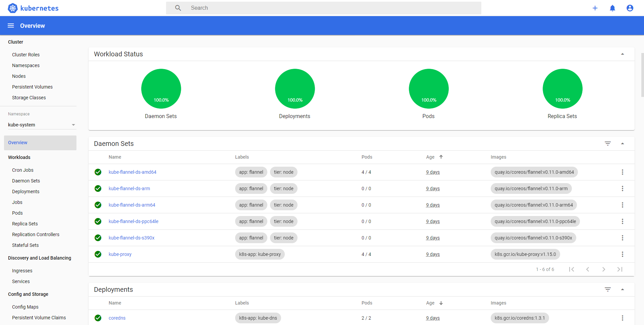Open the coredns deployment link
Viewport: 644px width, 325px height.
coord(117,318)
